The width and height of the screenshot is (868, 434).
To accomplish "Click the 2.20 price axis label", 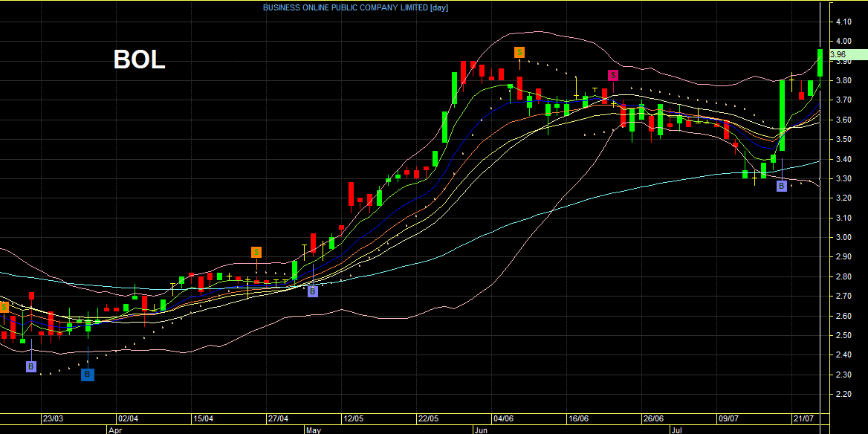I will (x=844, y=394).
